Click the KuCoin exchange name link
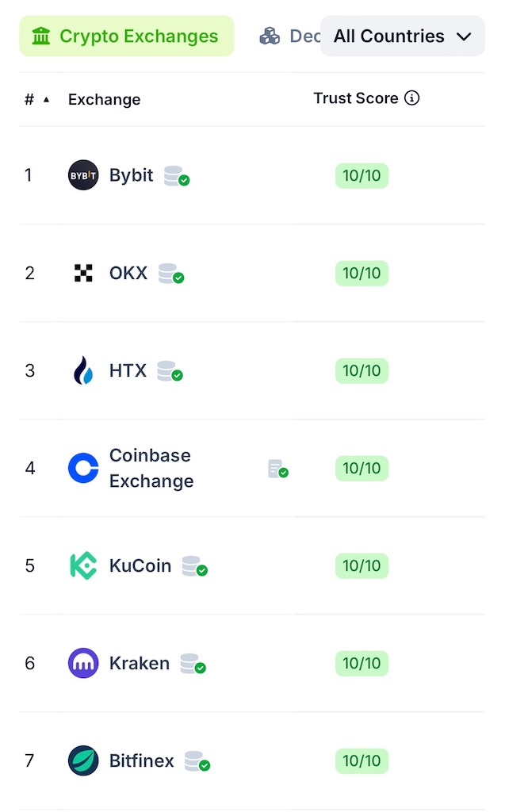This screenshot has height=812, width=505. [x=140, y=565]
